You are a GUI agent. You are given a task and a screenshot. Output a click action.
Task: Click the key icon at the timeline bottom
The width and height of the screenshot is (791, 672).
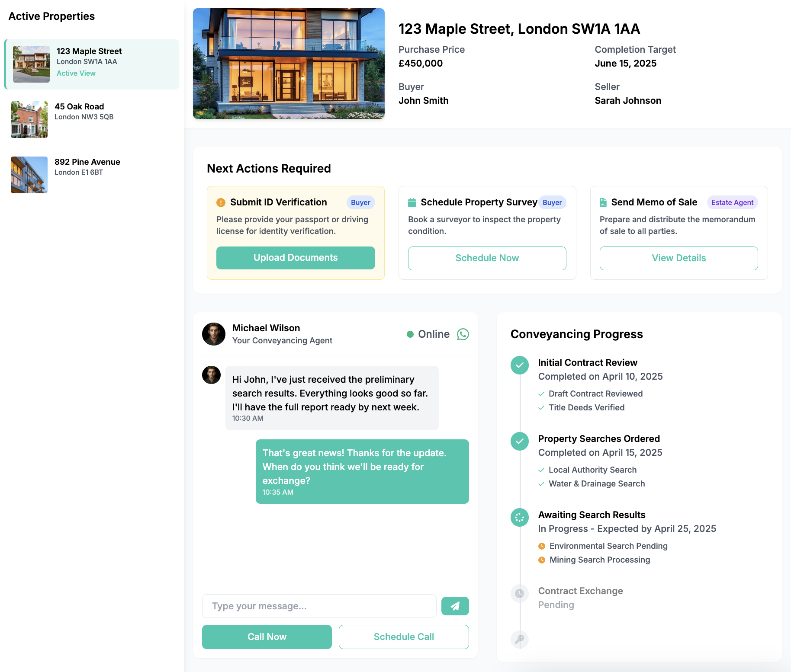point(519,640)
